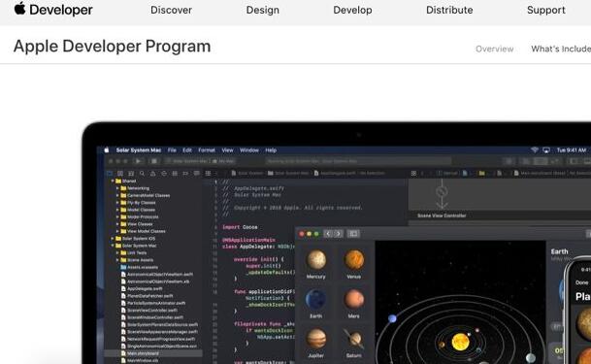Visit the Support page

click(546, 10)
